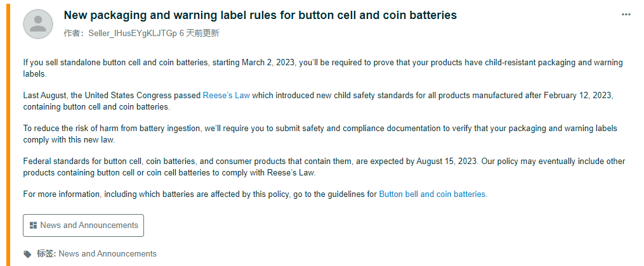Open the Button bell and coin batteries link
This screenshot has height=266, width=644.
click(x=433, y=194)
